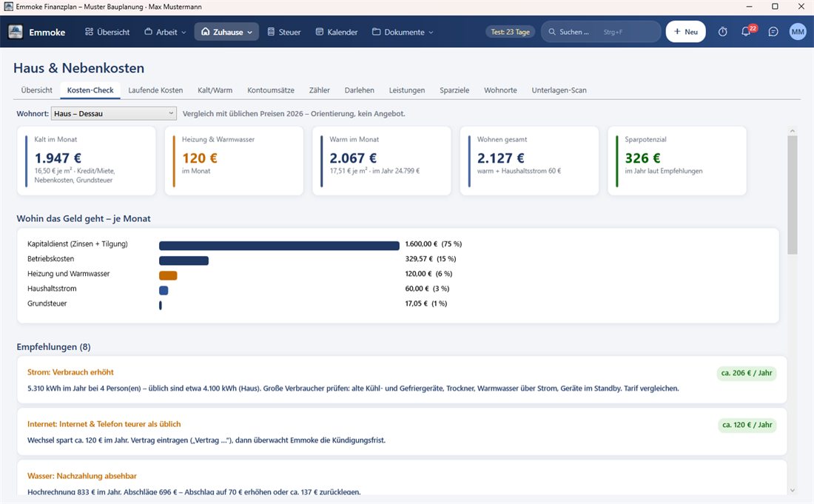Screen dimensions: 814x504
Task: Open the Unterlagen-Scan tab
Action: [559, 90]
